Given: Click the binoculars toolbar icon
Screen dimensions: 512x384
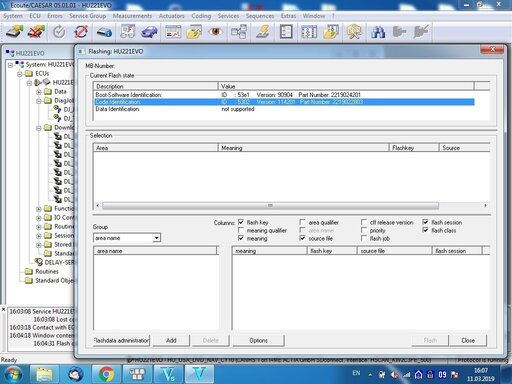Looking at the screenshot, I should (378, 32).
